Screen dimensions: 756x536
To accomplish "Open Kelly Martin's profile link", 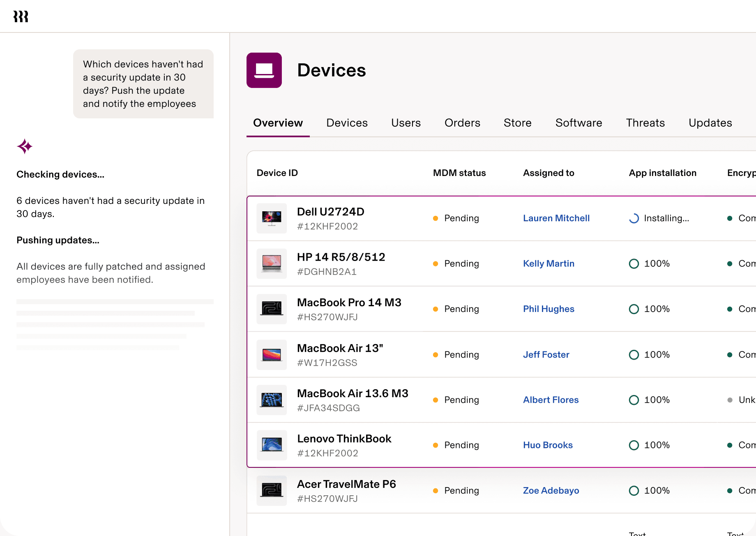I will pyautogui.click(x=549, y=263).
